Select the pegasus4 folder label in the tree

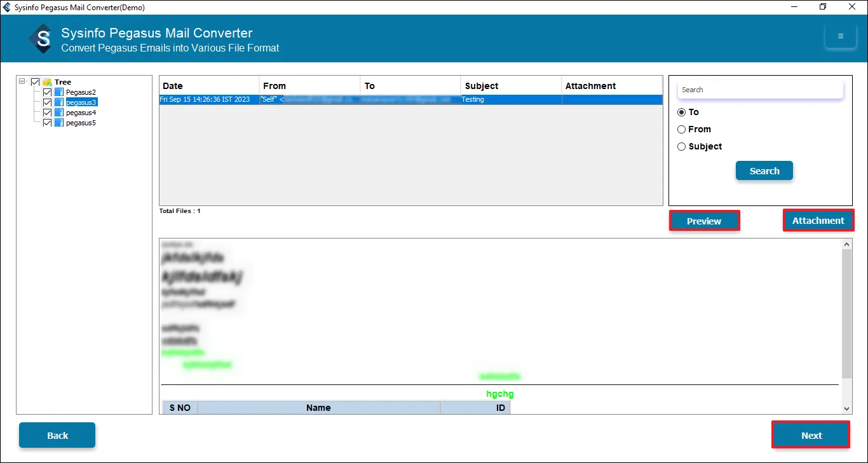point(81,113)
